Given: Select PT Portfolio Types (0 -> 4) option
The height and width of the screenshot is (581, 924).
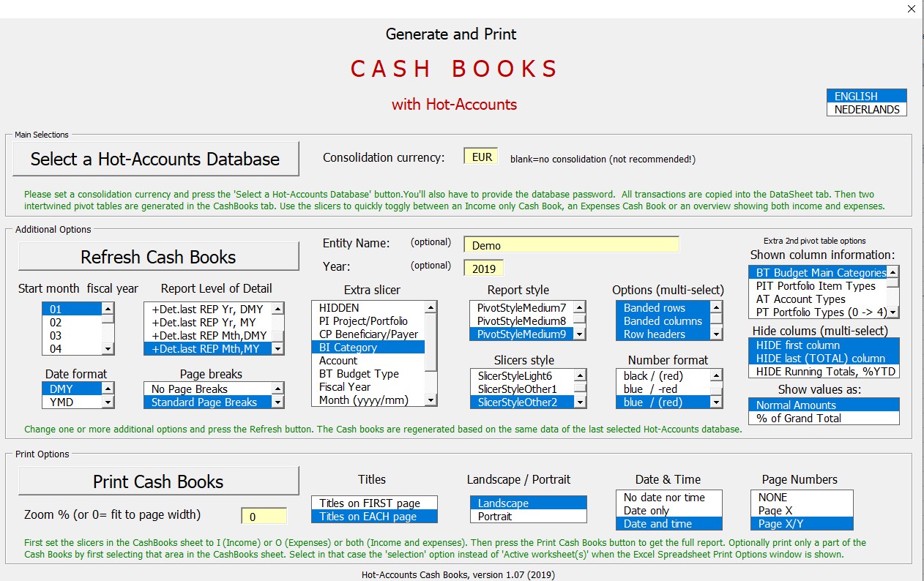Looking at the screenshot, I should (817, 312).
